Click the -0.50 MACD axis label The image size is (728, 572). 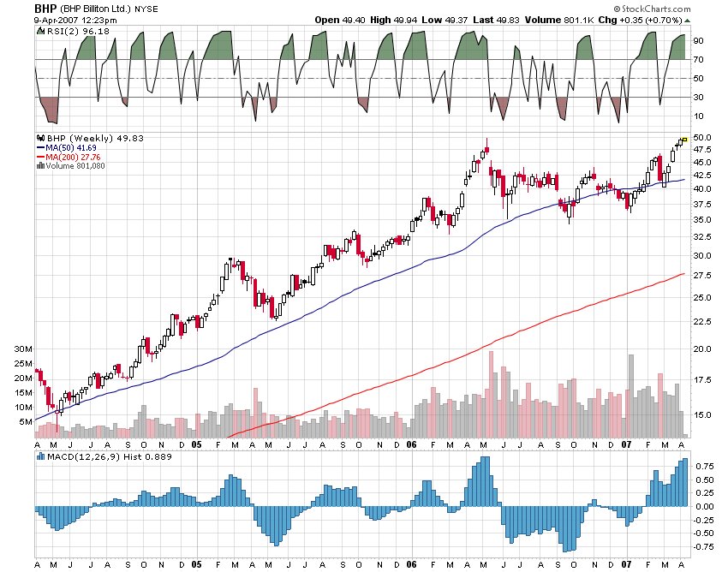pyautogui.click(x=703, y=533)
